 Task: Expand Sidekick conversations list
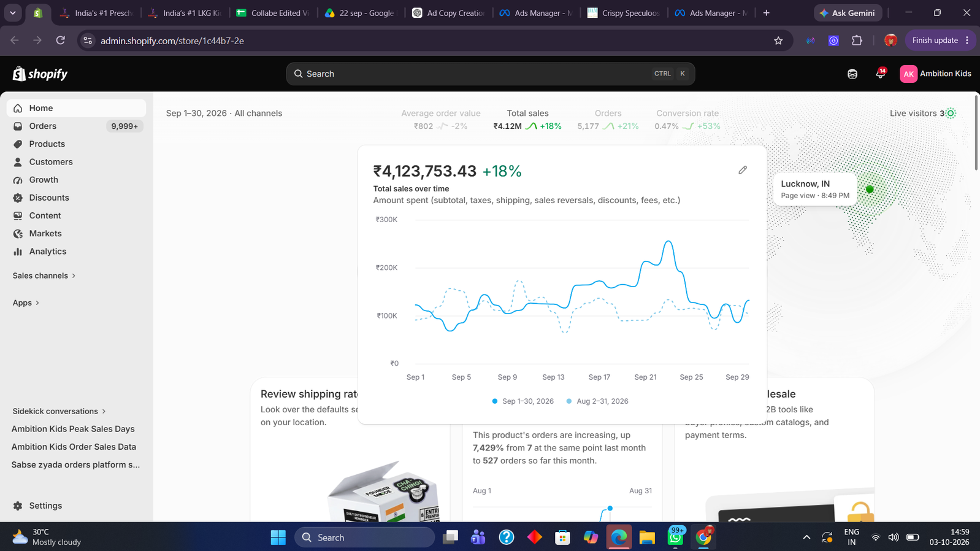click(59, 411)
